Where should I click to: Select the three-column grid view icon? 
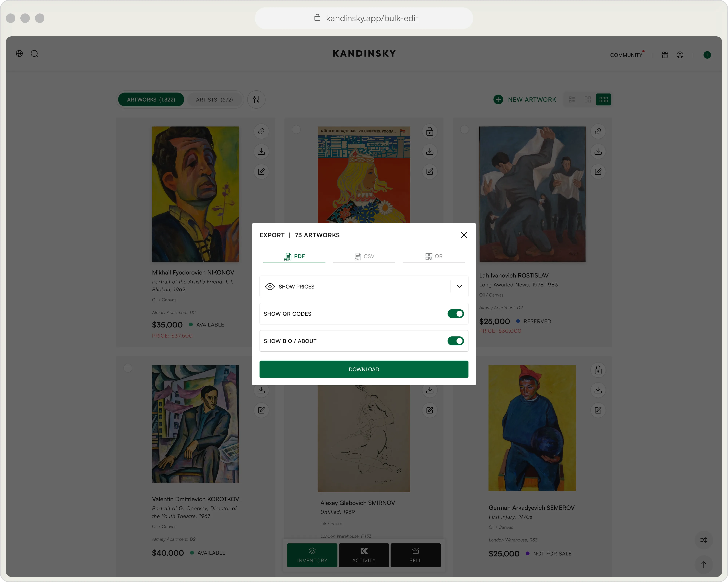tap(603, 99)
